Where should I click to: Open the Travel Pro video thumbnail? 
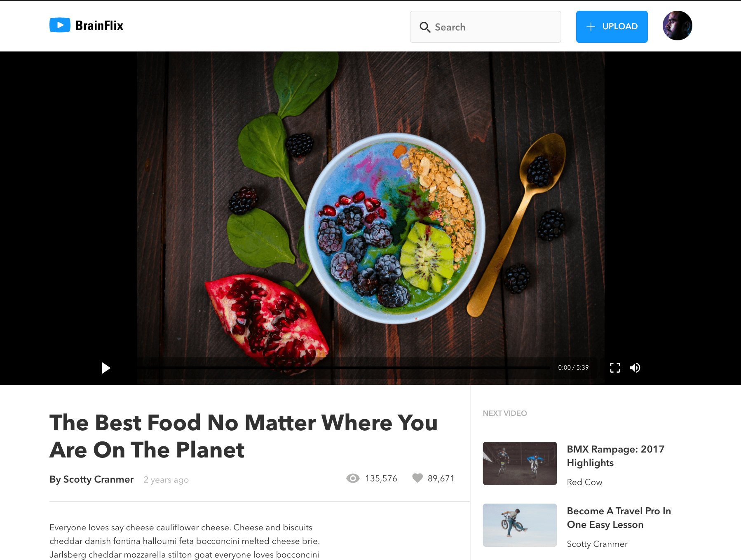(x=520, y=525)
